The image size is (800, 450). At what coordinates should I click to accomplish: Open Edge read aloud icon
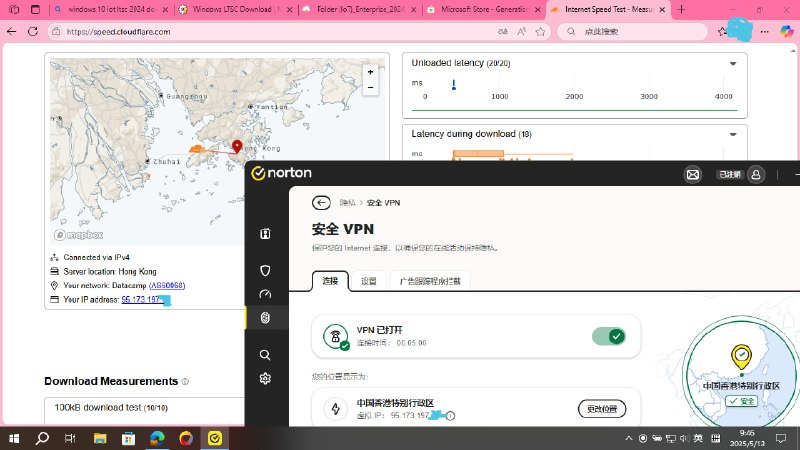click(x=521, y=32)
